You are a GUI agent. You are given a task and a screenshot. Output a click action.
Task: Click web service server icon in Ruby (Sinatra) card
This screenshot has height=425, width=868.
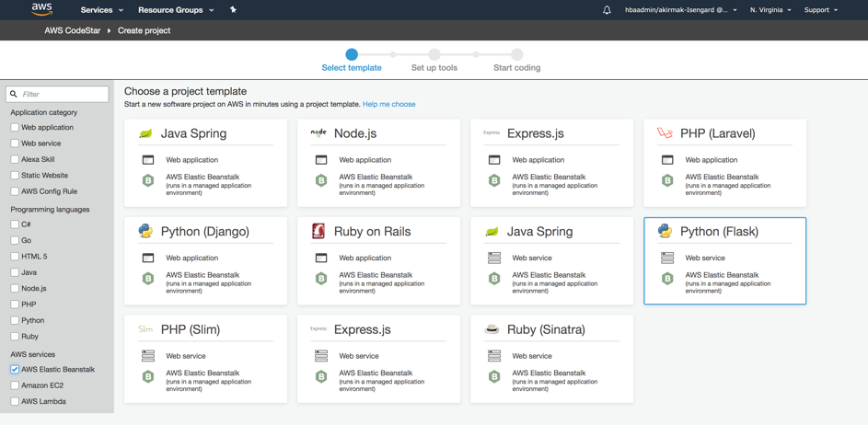click(494, 356)
